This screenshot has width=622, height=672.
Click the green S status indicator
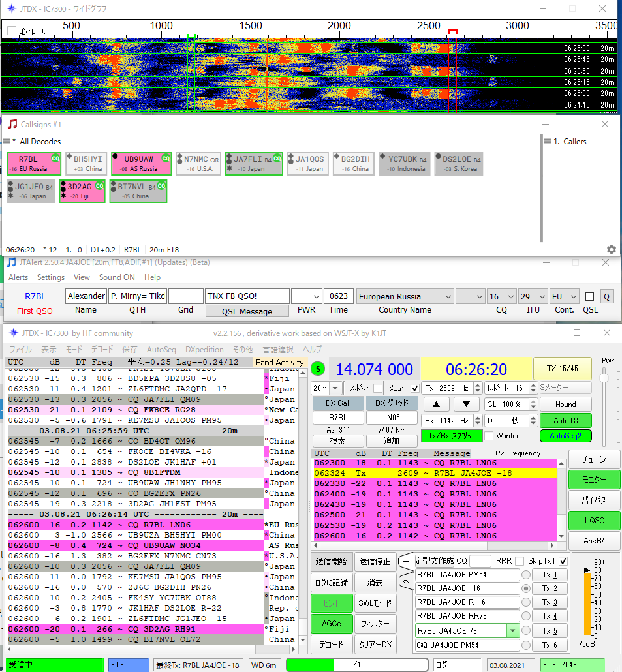[318, 369]
